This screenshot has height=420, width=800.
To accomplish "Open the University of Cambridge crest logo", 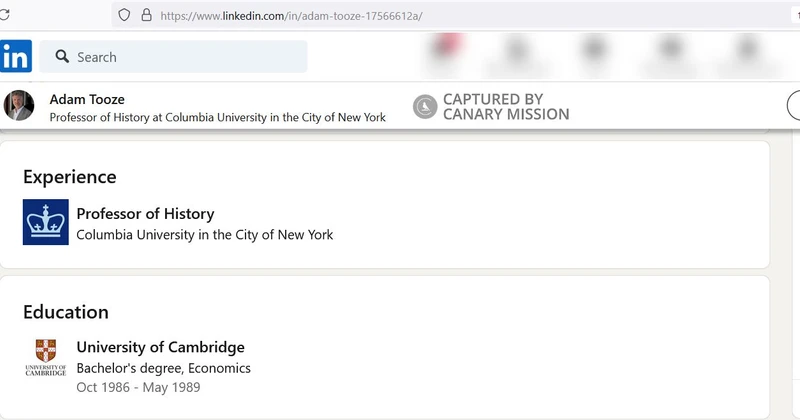I will pyautogui.click(x=46, y=357).
